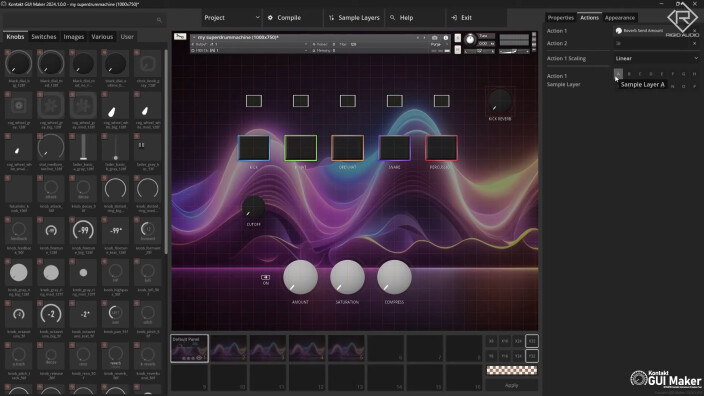Pick the fader basic vertical gray asset
The height and width of the screenshot is (396, 704).
[83, 148]
